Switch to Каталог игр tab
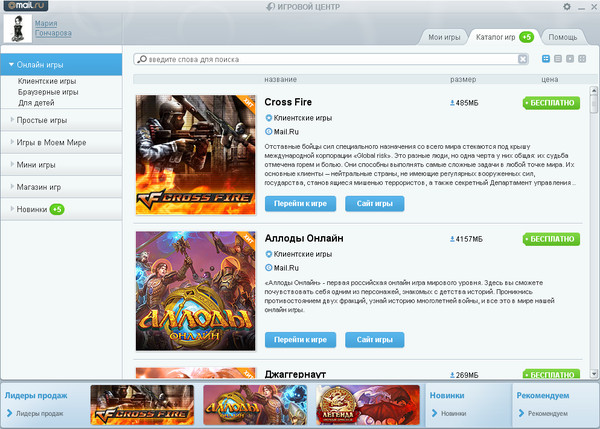The image size is (600, 429). click(x=503, y=37)
